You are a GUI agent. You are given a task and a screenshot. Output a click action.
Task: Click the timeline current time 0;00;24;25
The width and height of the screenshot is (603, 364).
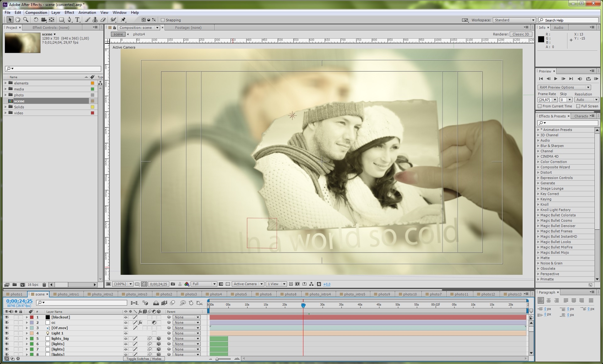(19, 301)
